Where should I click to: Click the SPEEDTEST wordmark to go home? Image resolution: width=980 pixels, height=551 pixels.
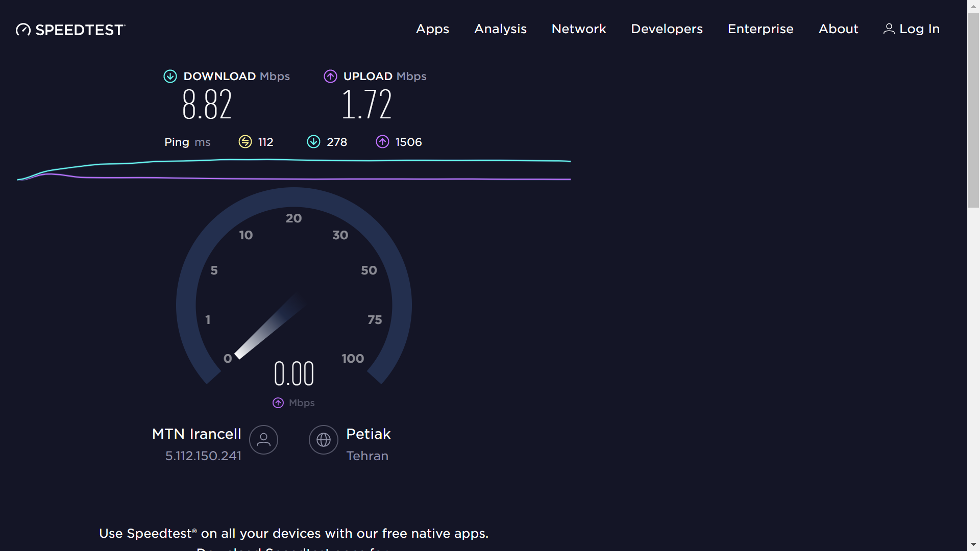80,30
